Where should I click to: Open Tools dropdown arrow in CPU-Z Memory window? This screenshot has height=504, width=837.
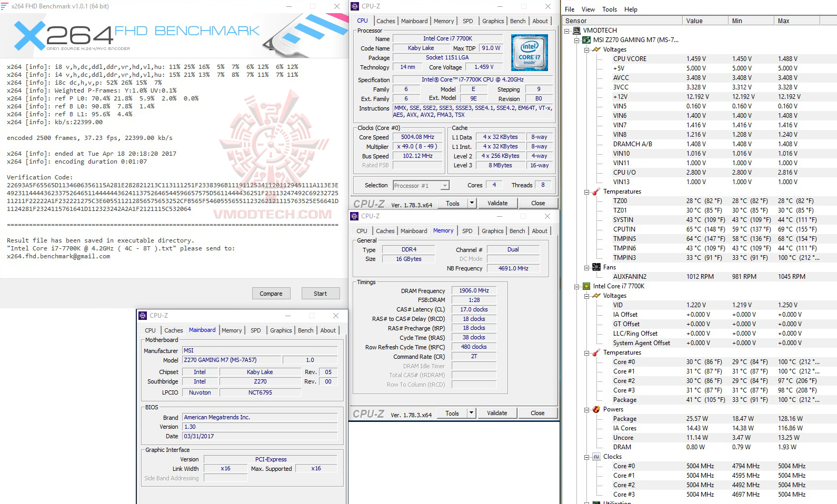coord(471,413)
